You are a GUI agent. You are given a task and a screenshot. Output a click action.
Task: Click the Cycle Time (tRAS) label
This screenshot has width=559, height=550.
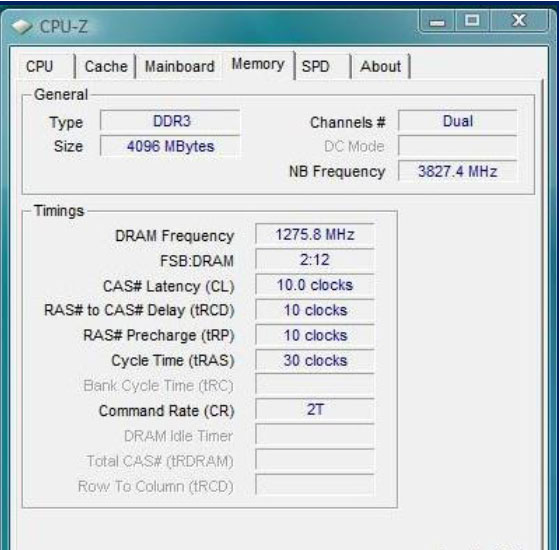(x=173, y=361)
